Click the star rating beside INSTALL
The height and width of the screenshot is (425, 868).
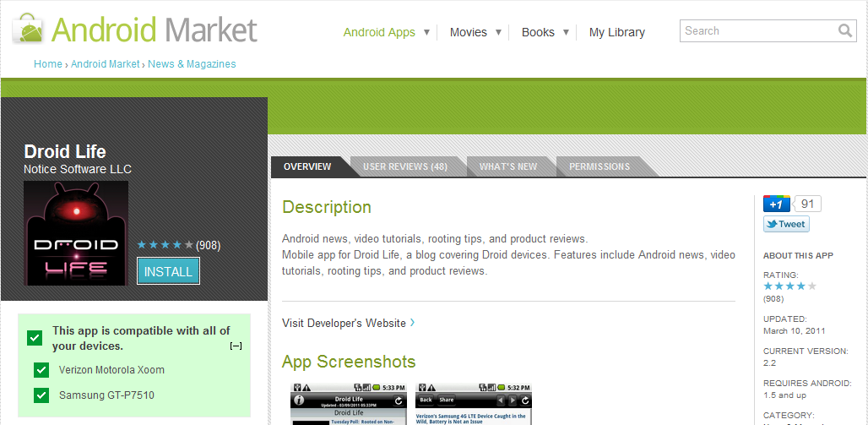point(165,245)
